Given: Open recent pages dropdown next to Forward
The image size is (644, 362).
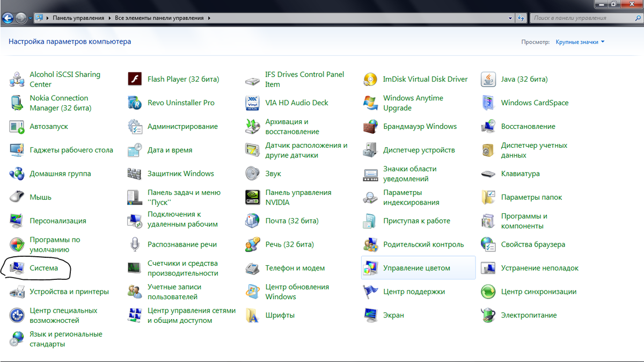Looking at the screenshot, I should [x=31, y=18].
